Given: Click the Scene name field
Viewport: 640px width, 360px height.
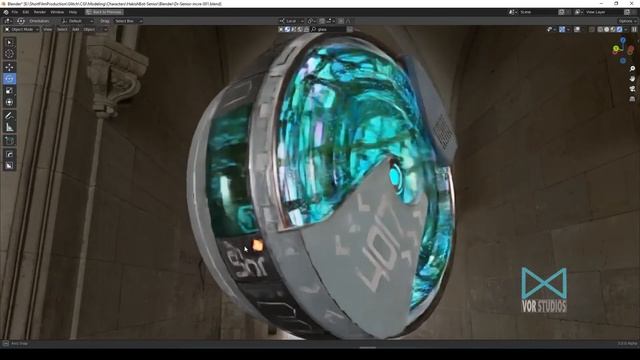Looking at the screenshot, I should (537, 12).
